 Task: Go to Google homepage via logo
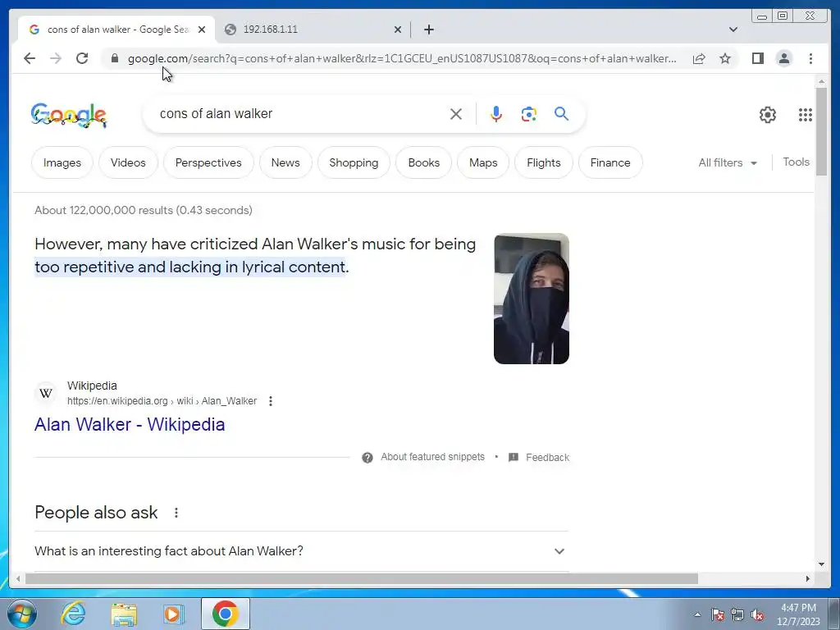(x=69, y=115)
